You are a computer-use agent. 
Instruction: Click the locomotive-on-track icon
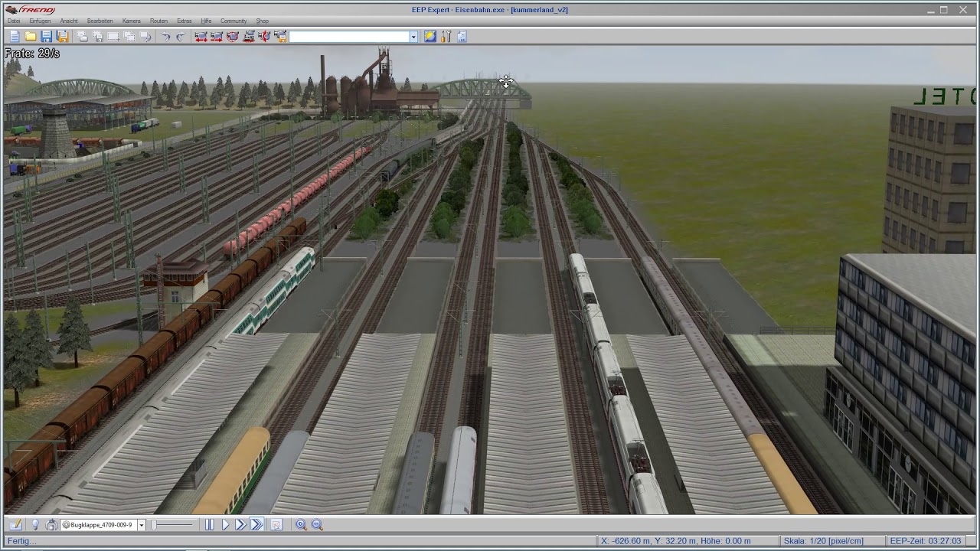[249, 37]
